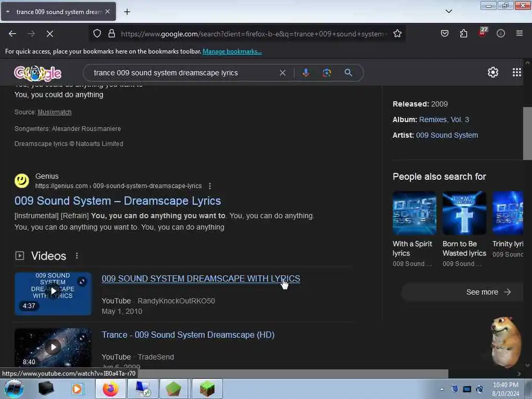Open the tracking protection shield icon
The height and width of the screenshot is (399, 532).
[97, 34]
